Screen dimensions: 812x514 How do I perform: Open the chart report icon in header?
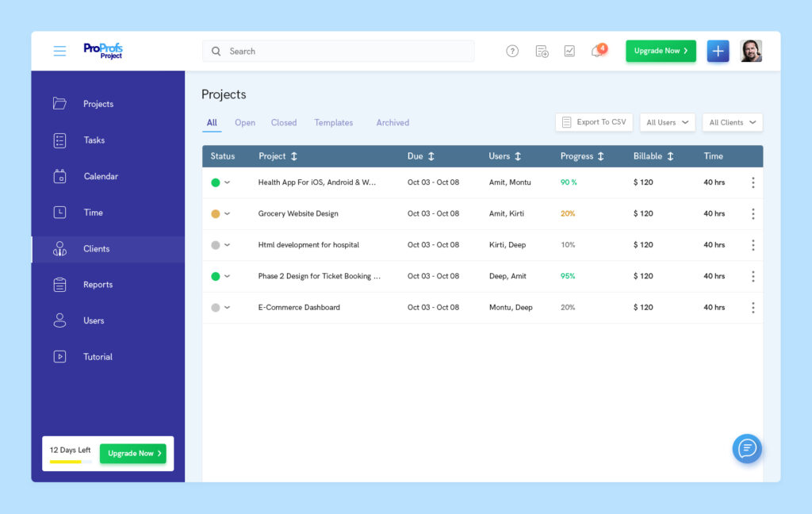(x=569, y=52)
